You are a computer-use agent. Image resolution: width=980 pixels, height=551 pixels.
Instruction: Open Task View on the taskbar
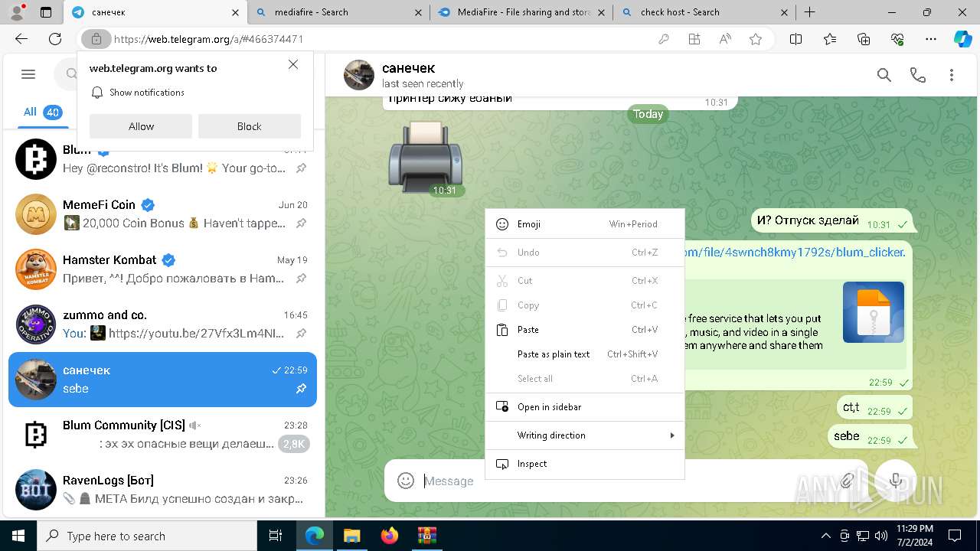tap(276, 536)
